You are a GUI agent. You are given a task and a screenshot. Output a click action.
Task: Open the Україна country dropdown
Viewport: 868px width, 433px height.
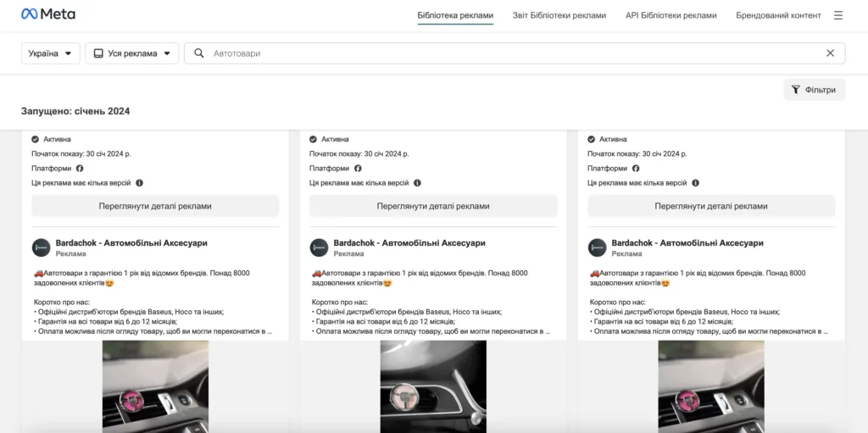[x=51, y=53]
